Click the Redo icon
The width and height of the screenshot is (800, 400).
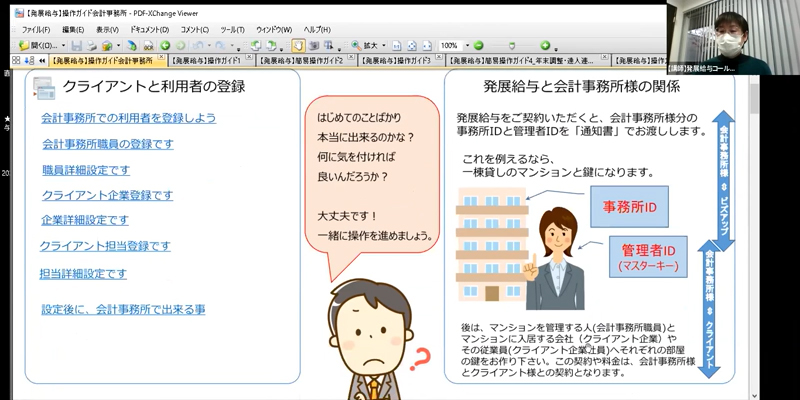click(220, 45)
